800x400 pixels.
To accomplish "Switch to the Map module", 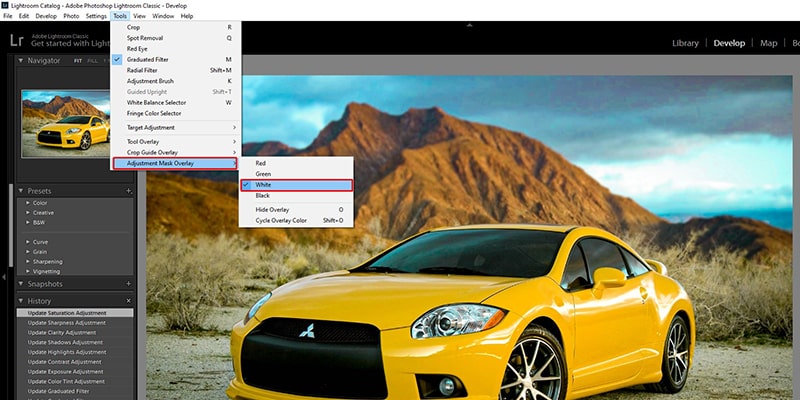I will (x=768, y=43).
